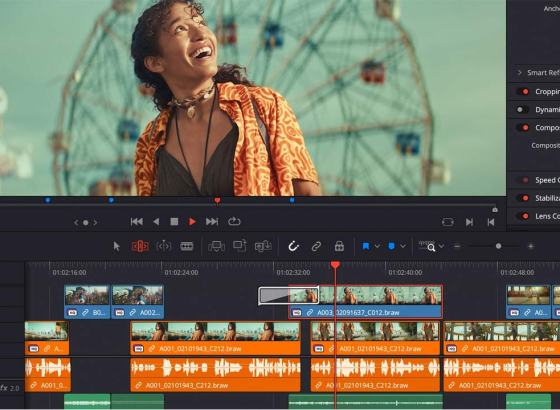Expand the Smart Reframe section

click(x=520, y=72)
